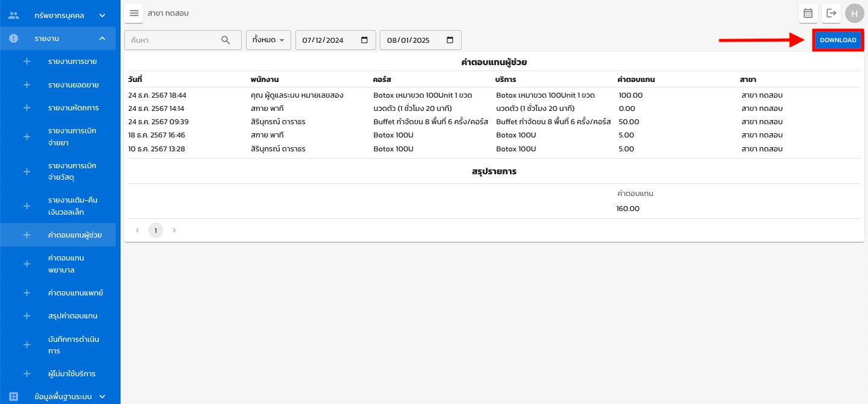The width and height of the screenshot is (868, 404).
Task: Expand the ทรัพยากรบุคคล menu chevron
Action: click(x=102, y=15)
